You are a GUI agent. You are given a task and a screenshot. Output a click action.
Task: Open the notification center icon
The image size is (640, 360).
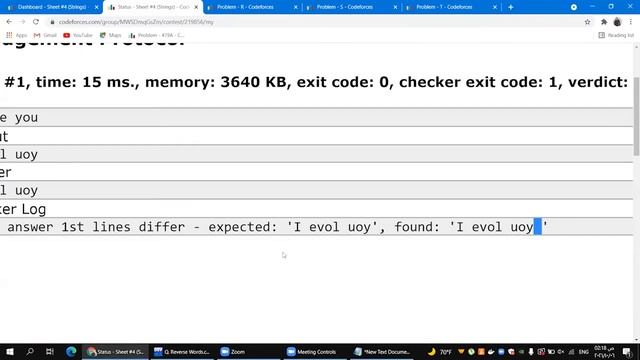coord(627,351)
